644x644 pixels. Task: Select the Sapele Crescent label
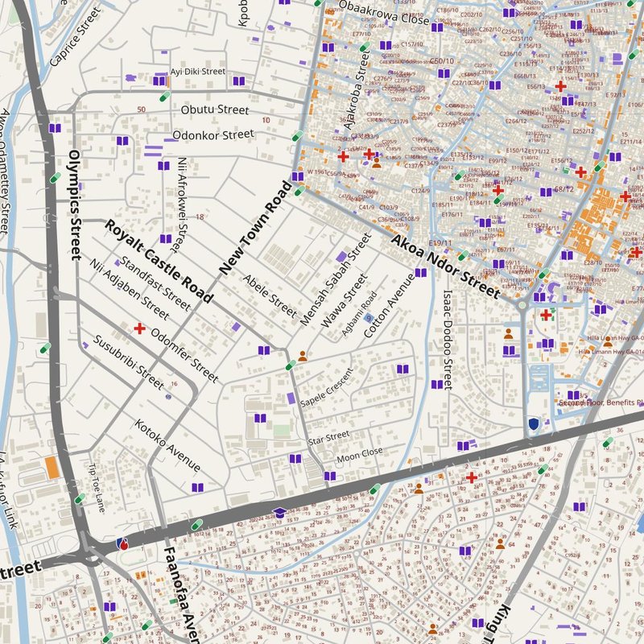click(327, 388)
